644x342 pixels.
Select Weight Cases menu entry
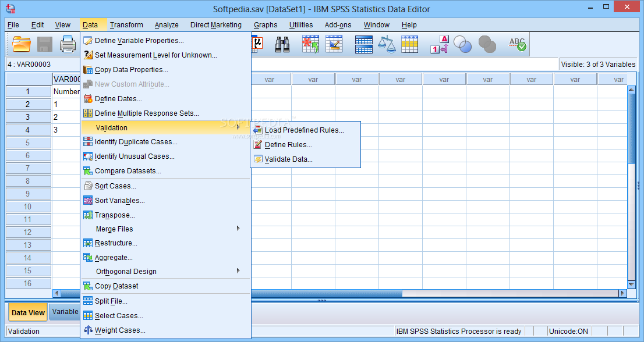click(x=166, y=330)
